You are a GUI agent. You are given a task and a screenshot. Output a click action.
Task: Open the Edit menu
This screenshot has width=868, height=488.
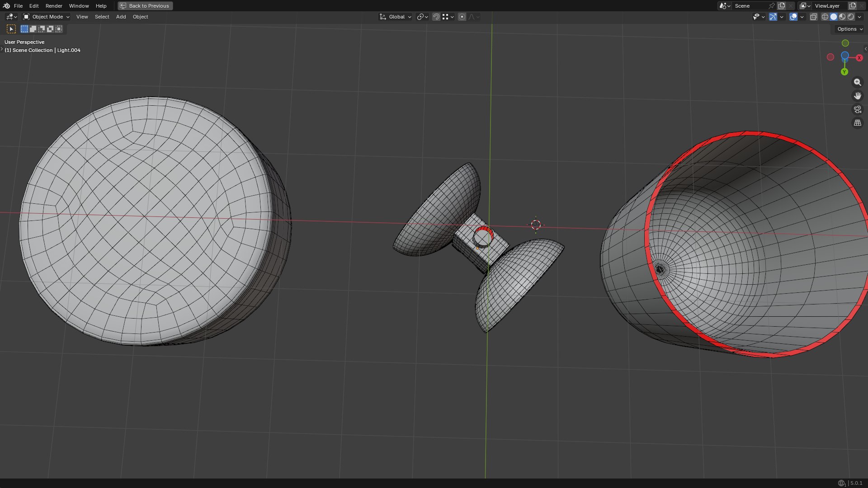[x=34, y=6]
